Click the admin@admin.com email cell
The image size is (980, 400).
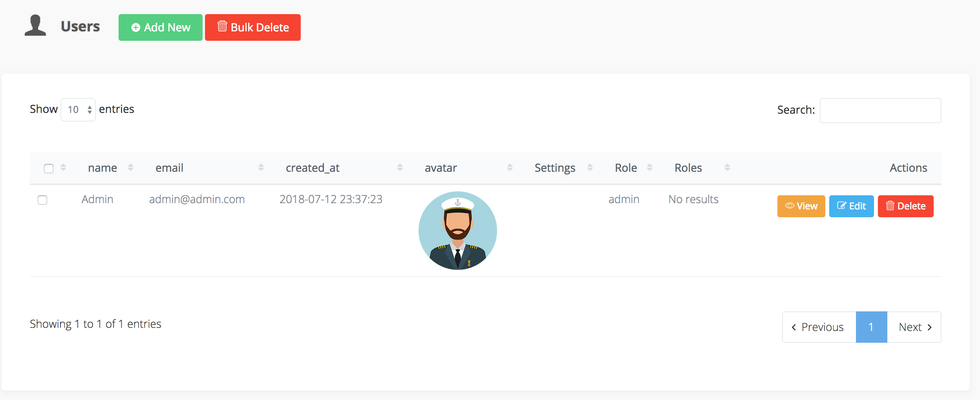[x=197, y=199]
